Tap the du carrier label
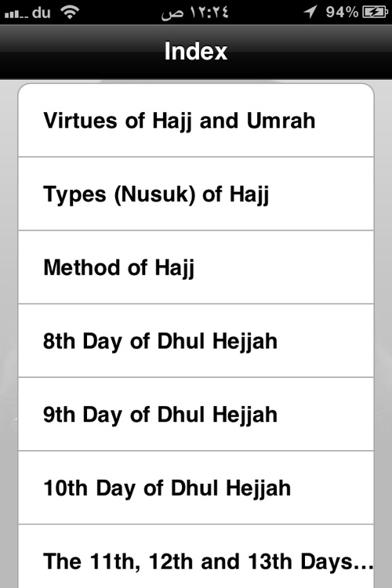Viewport: 392px width, 588px height. [42, 13]
